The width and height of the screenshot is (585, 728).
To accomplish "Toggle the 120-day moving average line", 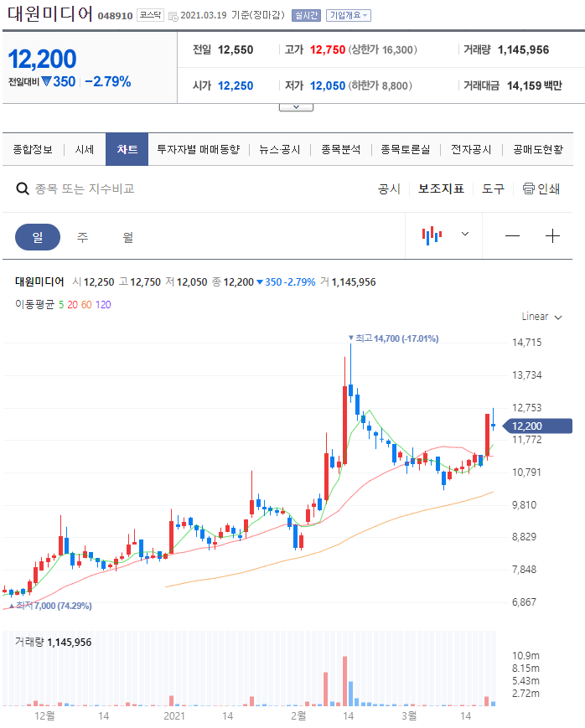I will pyautogui.click(x=103, y=305).
